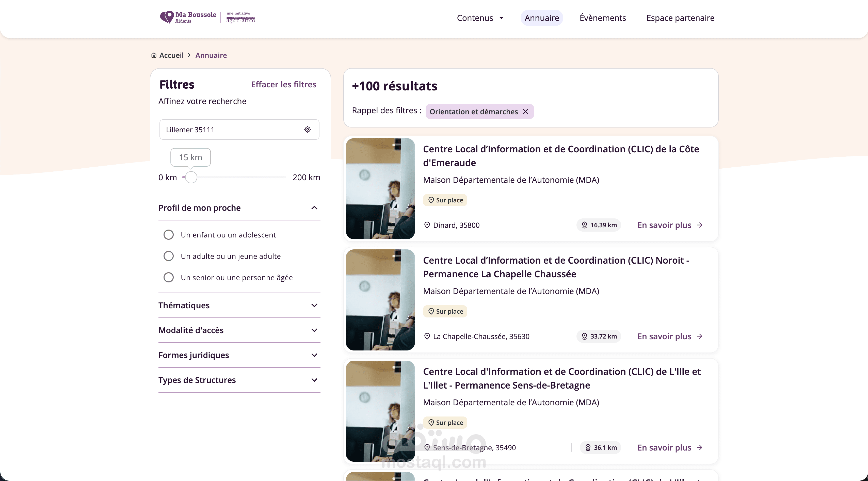The height and width of the screenshot is (481, 868).
Task: Open En savoir plus for the Dinard CLIC
Action: click(x=669, y=225)
